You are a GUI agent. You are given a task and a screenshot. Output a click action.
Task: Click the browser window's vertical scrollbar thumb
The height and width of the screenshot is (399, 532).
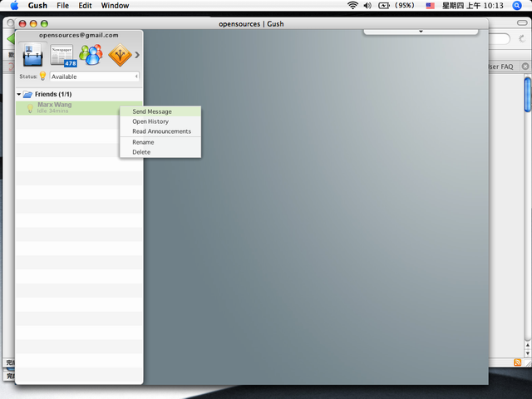528,94
